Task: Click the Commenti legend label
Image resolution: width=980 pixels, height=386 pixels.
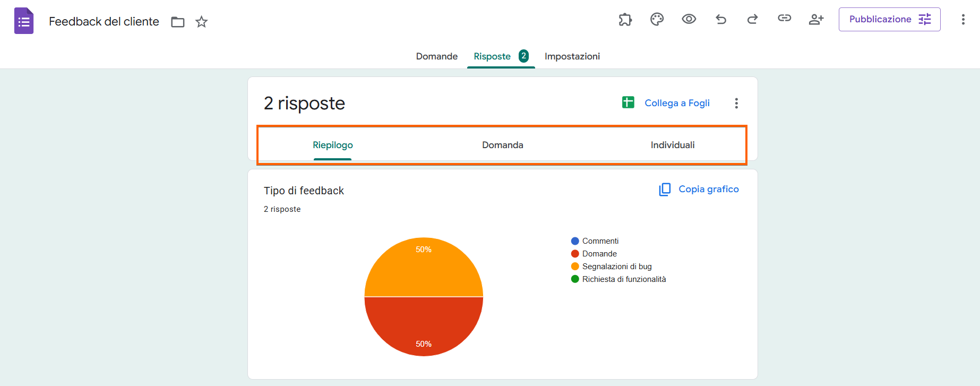Action: point(600,241)
